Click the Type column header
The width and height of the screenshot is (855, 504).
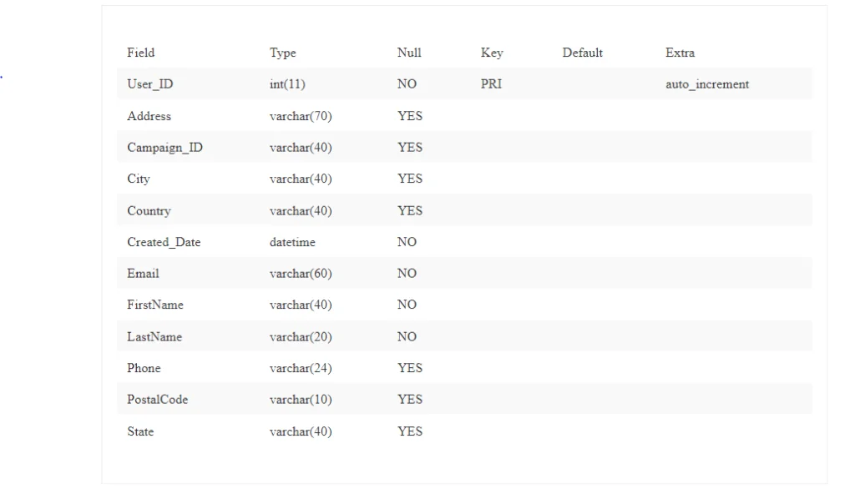(282, 53)
